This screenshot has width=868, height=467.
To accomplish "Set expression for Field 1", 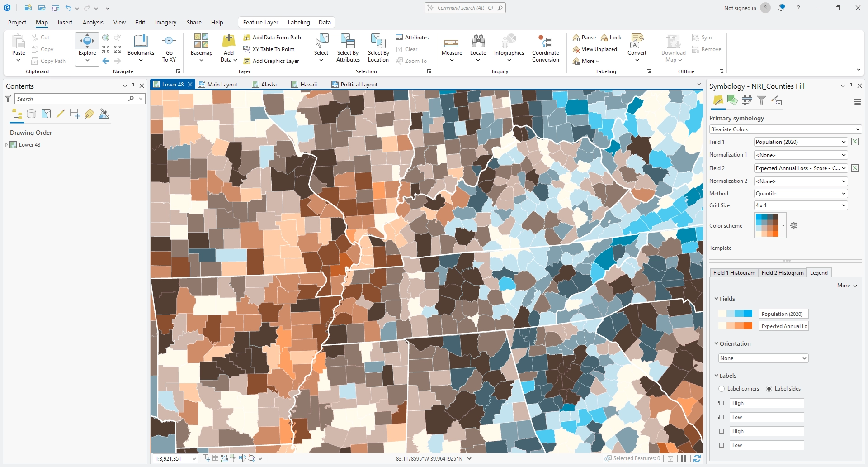I will pos(854,142).
